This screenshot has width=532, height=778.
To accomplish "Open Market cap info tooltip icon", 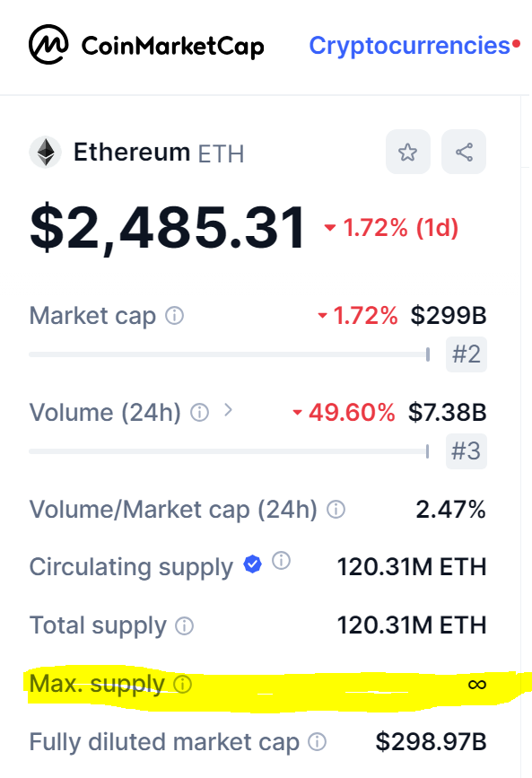I will click(174, 315).
